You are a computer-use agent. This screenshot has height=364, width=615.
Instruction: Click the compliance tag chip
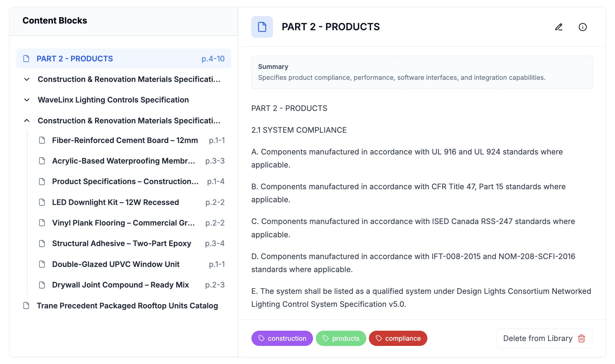[x=398, y=338]
